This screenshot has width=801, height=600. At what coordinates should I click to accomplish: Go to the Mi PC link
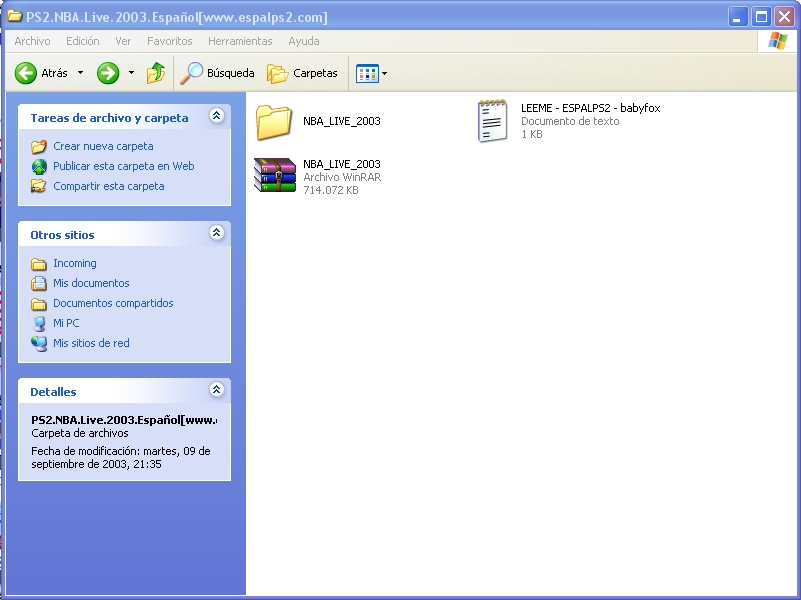coord(66,323)
